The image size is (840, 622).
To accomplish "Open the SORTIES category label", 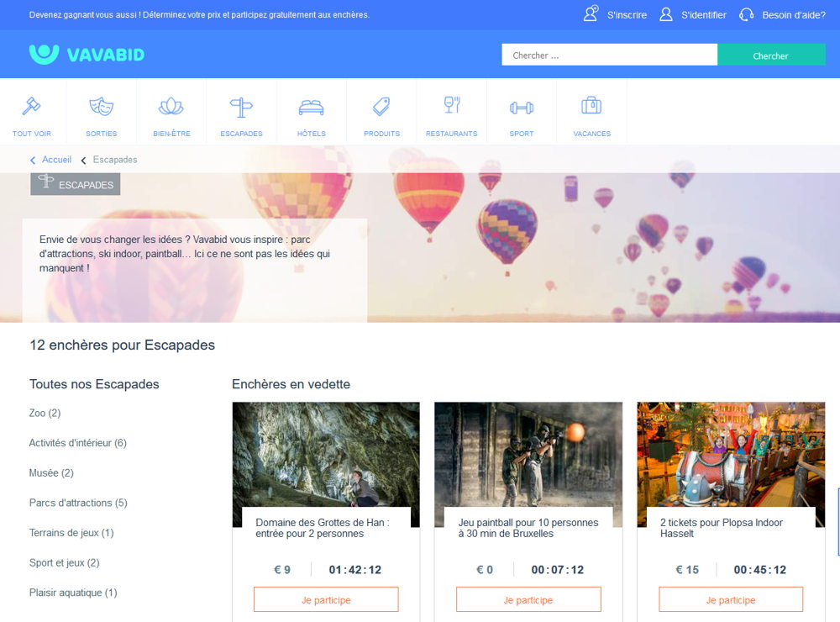I will click(102, 134).
